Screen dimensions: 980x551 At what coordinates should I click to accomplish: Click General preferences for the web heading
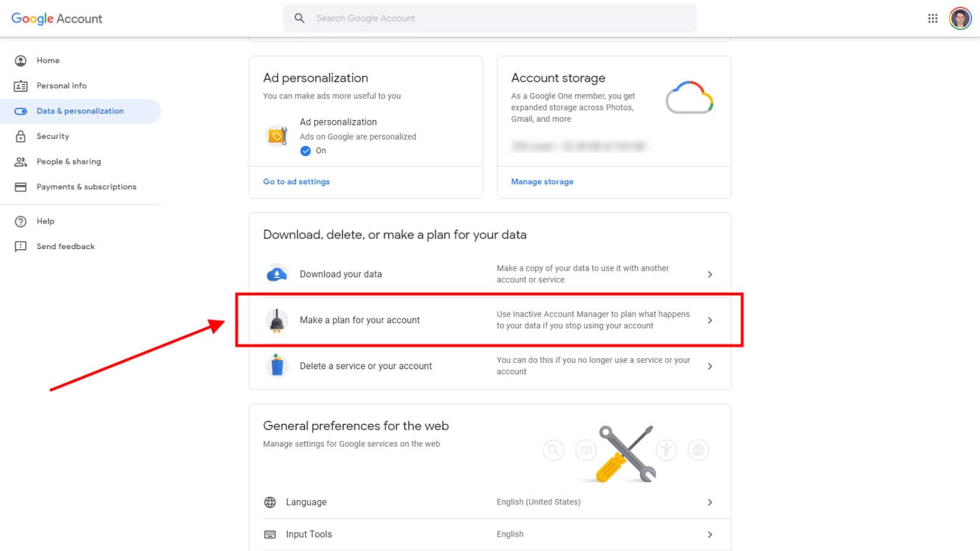[x=356, y=426]
